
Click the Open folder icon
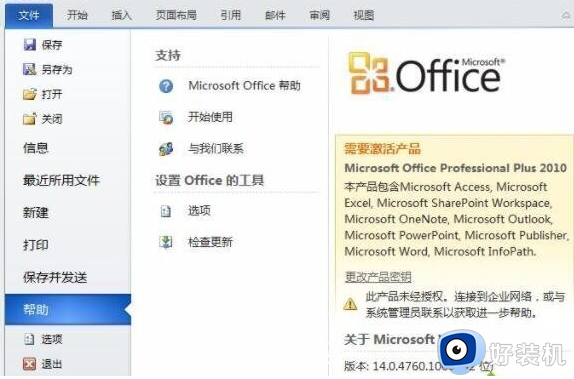point(30,94)
